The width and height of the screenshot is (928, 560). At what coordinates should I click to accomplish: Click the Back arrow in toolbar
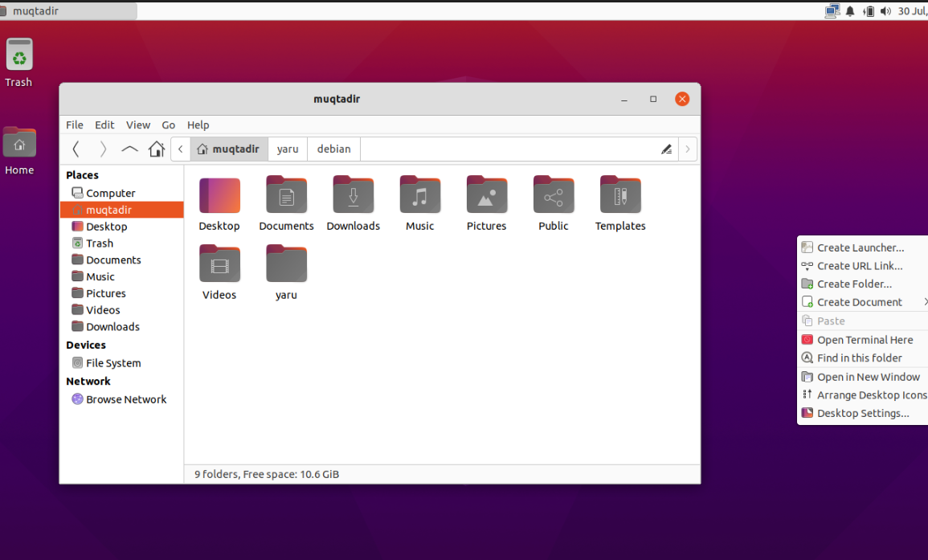(76, 149)
